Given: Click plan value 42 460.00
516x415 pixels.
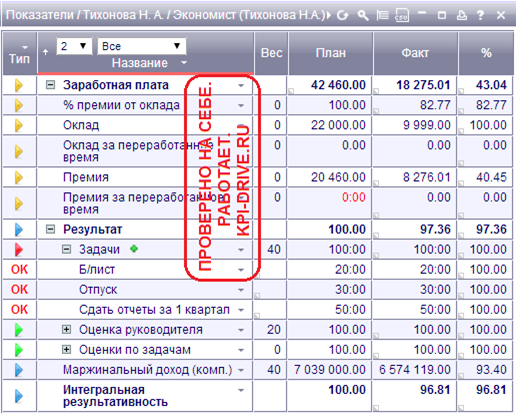Looking at the screenshot, I should click(x=338, y=85).
